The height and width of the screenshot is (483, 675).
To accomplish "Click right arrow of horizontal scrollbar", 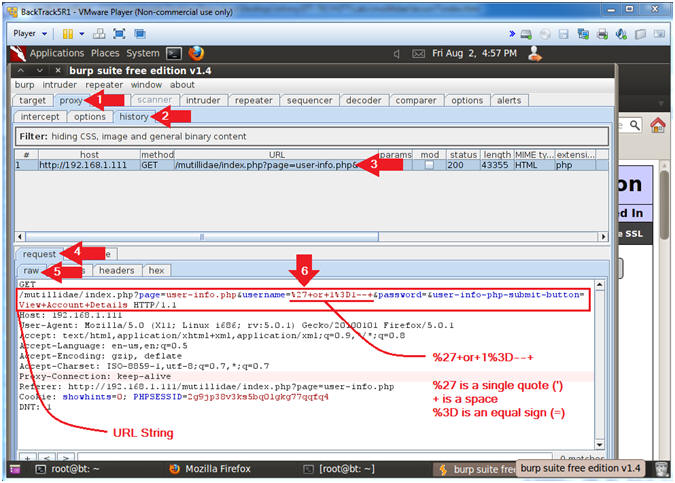I will point(603,236).
